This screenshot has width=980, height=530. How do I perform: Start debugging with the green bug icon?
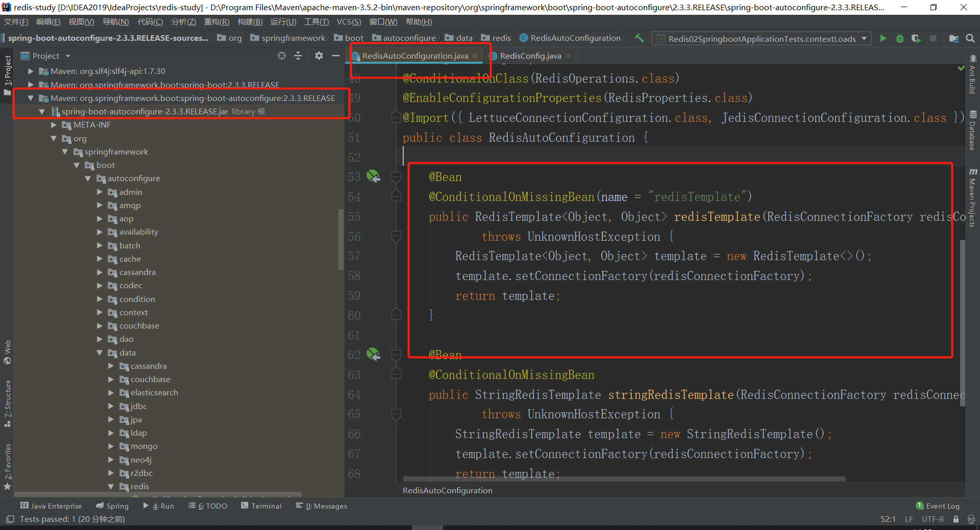click(x=900, y=38)
